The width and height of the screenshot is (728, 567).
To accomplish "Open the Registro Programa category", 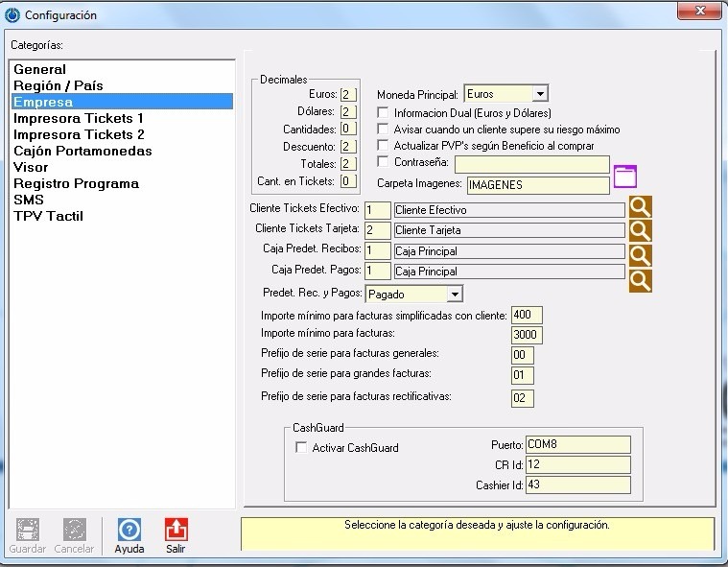I will pyautogui.click(x=122, y=183).
